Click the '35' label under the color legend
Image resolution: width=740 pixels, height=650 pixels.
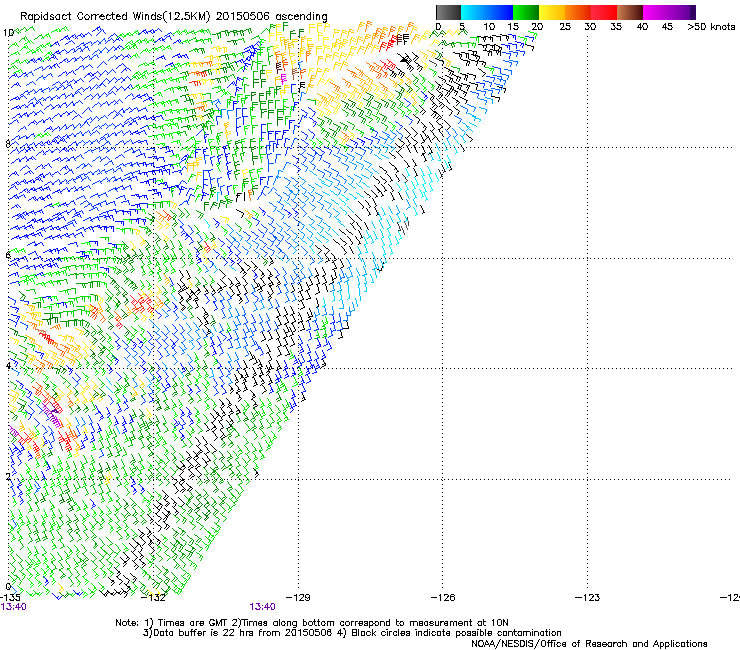(x=616, y=27)
